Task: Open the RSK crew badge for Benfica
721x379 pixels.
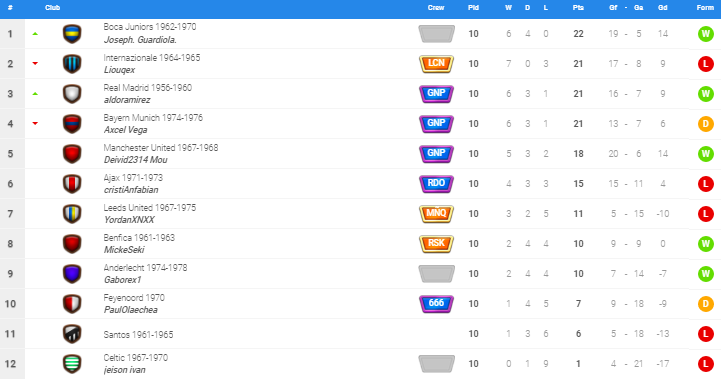Action: [436, 243]
